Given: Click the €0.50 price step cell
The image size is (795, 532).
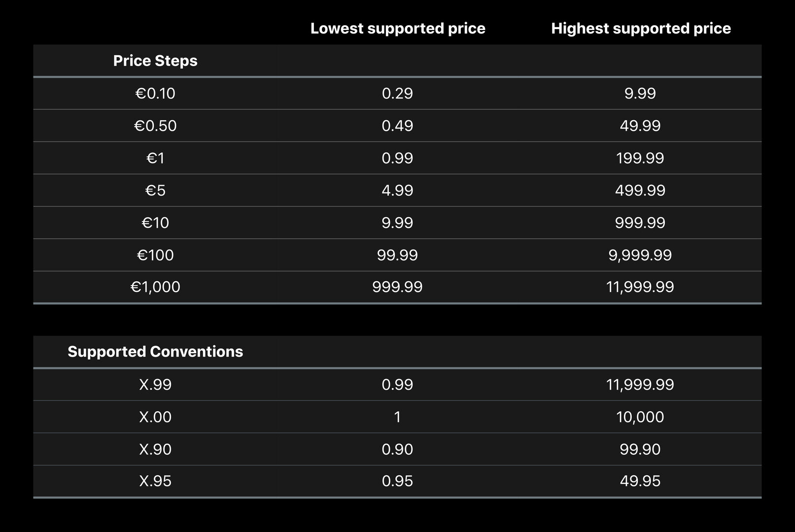Looking at the screenshot, I should tap(155, 126).
